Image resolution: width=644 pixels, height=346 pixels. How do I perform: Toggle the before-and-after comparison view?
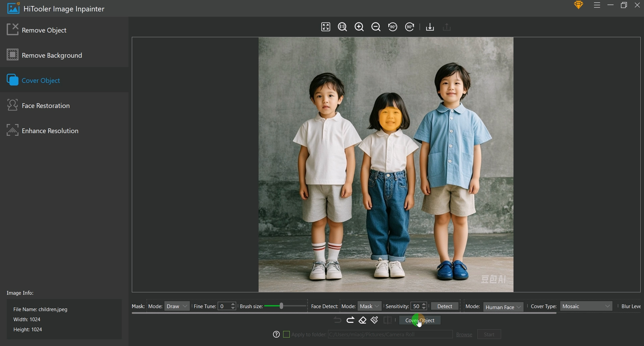[387, 320]
